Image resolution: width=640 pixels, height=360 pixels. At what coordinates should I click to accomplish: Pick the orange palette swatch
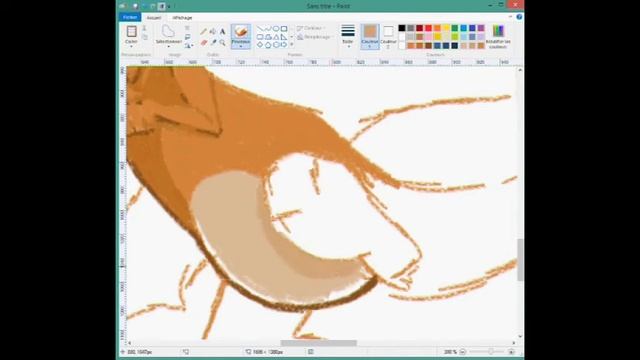(437, 28)
